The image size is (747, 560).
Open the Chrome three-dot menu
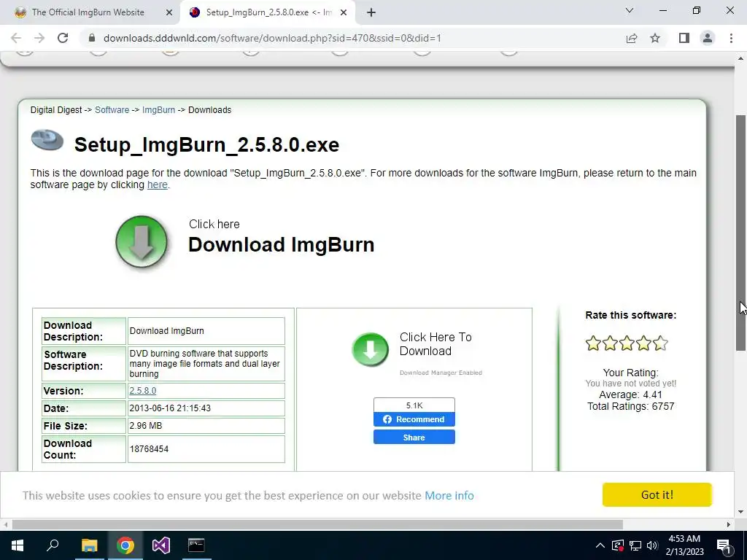point(731,38)
